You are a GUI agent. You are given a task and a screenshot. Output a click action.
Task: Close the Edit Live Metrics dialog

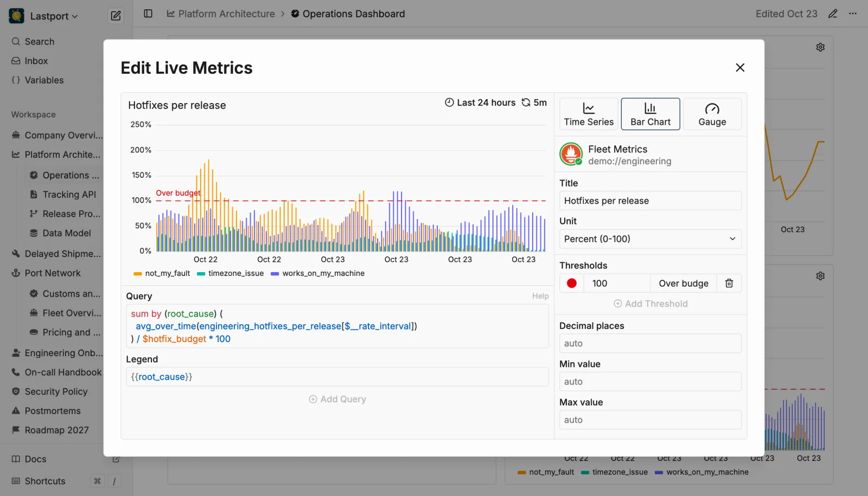(x=740, y=68)
